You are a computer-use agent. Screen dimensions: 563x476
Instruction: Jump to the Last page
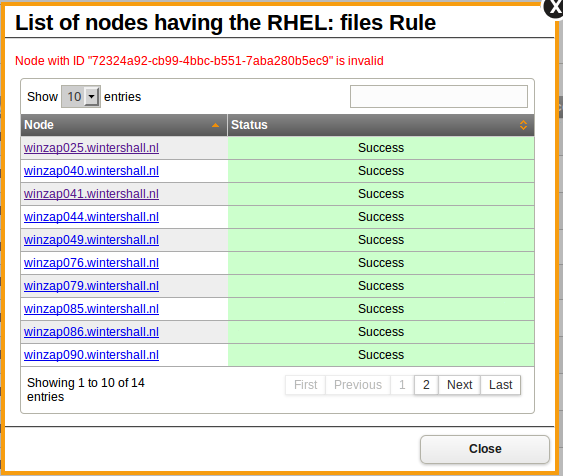point(501,385)
